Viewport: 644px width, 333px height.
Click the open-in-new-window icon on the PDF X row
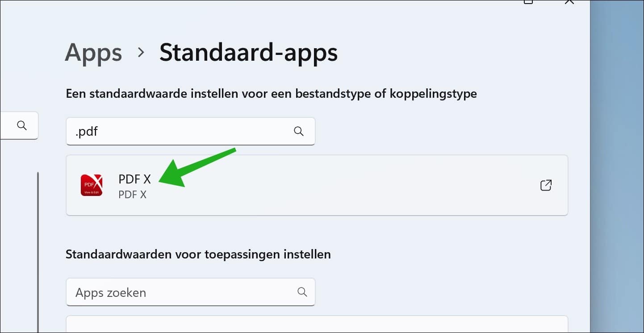546,185
